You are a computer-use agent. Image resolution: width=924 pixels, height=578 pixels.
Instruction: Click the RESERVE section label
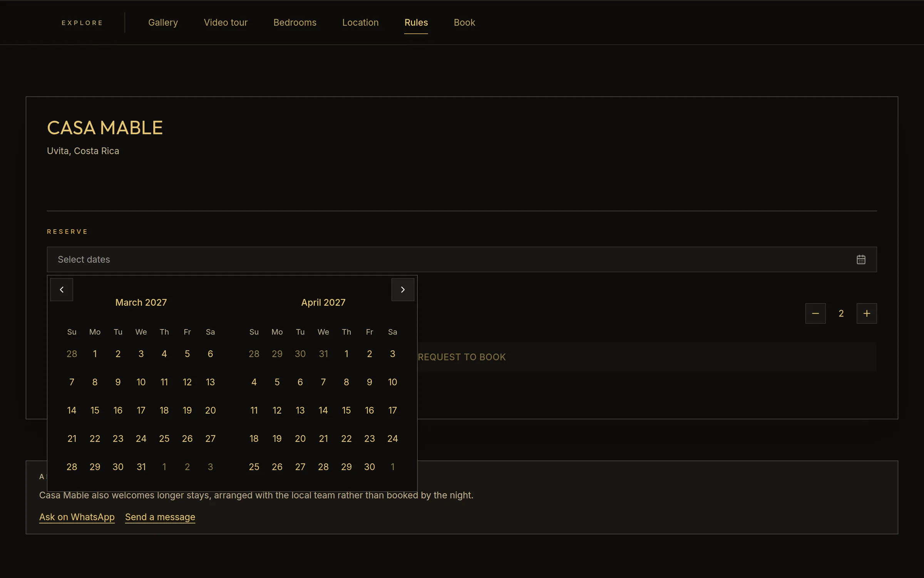(67, 232)
